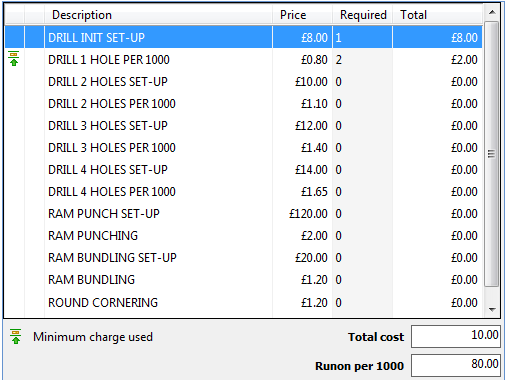Screen dimensions: 506x380
Task: Click the £10.00 price cell
Action: tap(302, 82)
